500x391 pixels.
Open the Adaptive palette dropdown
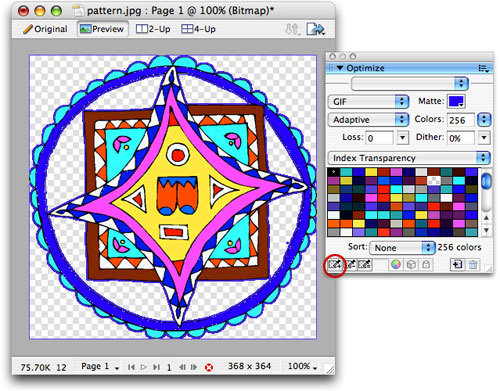pyautogui.click(x=368, y=120)
